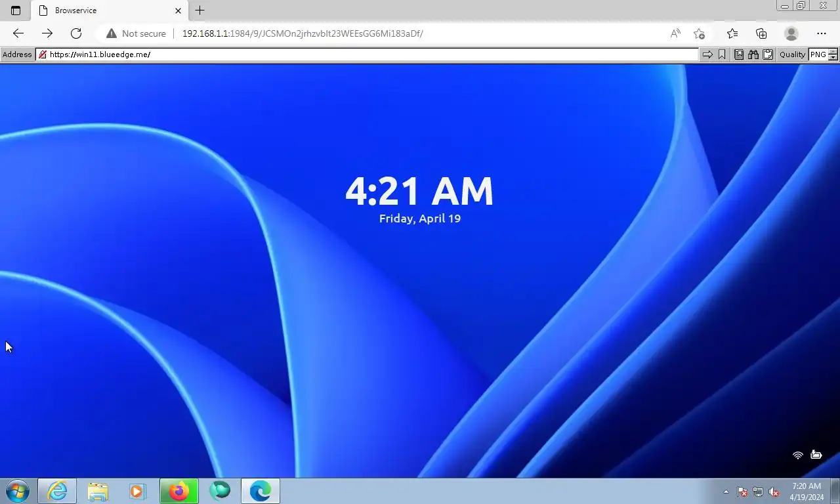Image resolution: width=840 pixels, height=504 pixels.
Task: Open taskbar clock showing 7:20 AM
Action: [807, 492]
